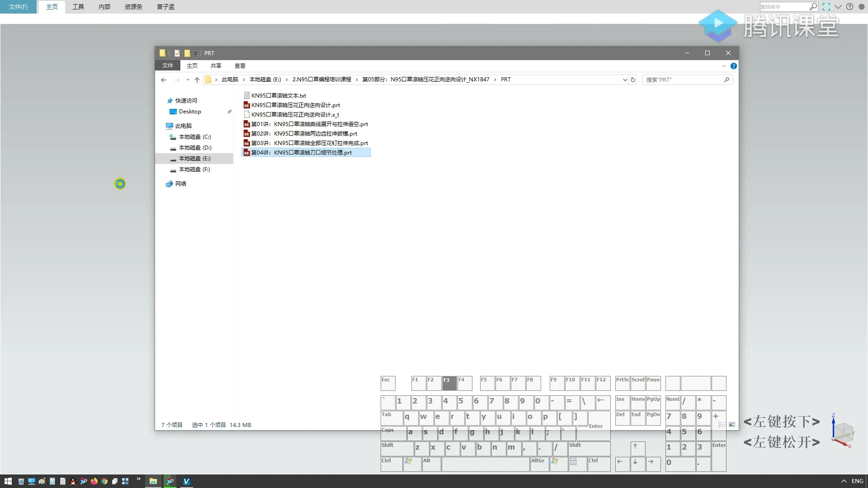Switch to large icons view button
This screenshot has height=488, width=868.
(x=732, y=425)
